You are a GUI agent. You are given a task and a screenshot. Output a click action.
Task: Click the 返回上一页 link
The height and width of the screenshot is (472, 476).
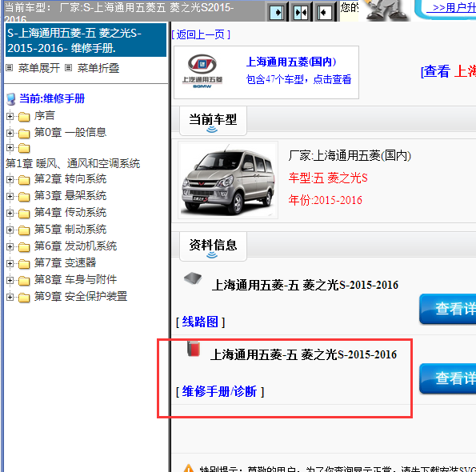201,34
